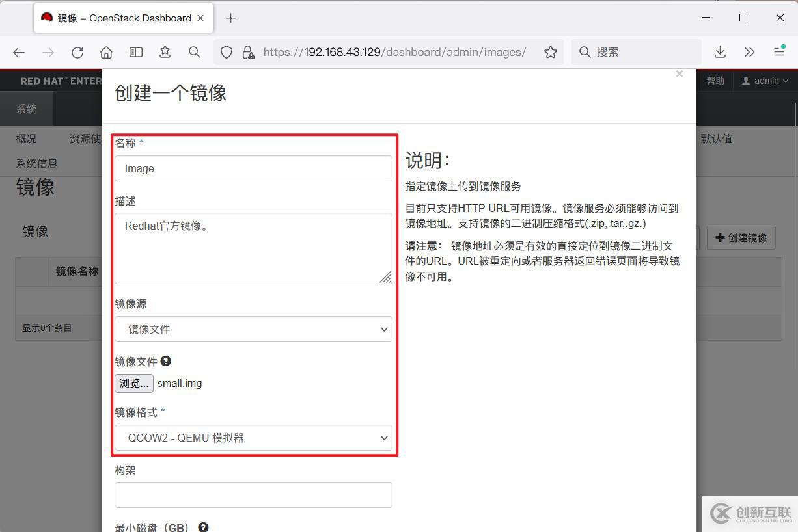Image resolution: width=798 pixels, height=532 pixels.
Task: Click the 名称 input containing Image
Action: click(x=253, y=168)
